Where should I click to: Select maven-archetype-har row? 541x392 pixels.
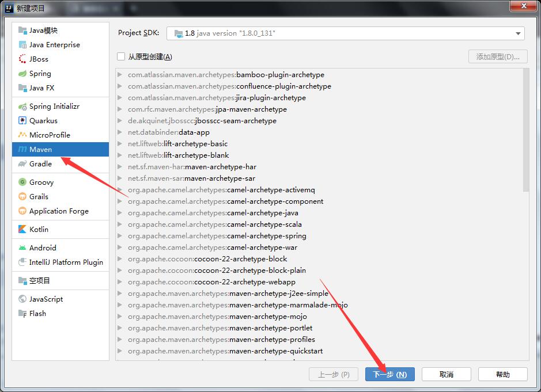(x=319, y=167)
